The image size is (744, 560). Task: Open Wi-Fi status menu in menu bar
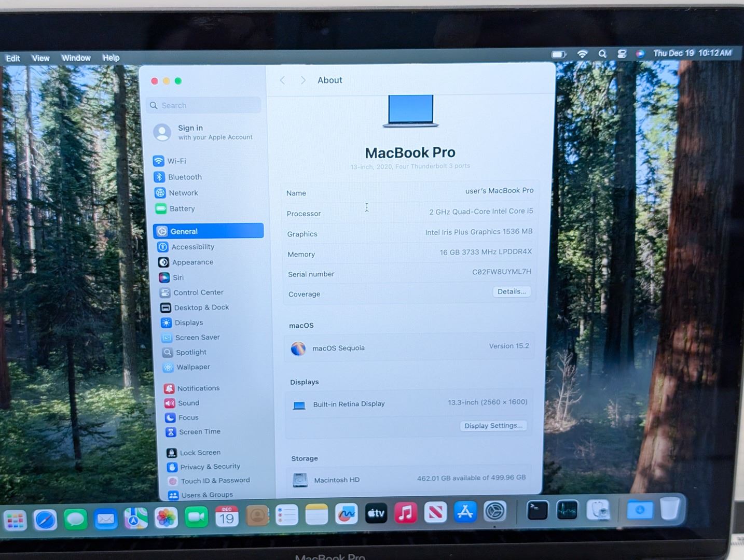click(582, 54)
